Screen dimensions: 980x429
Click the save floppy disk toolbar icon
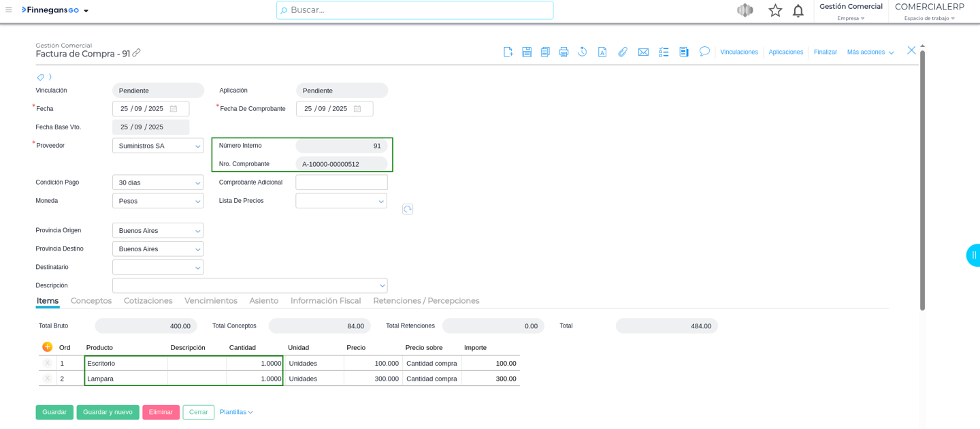point(527,52)
